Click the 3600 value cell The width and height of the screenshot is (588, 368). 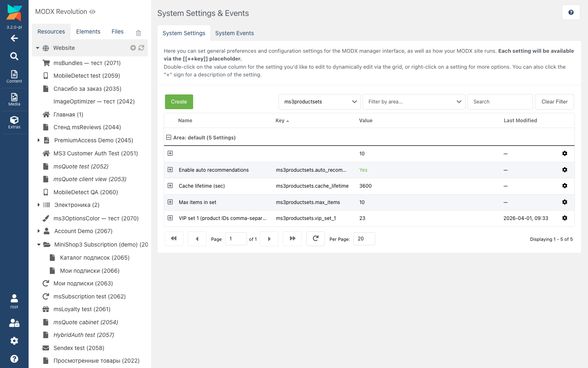[365, 186]
